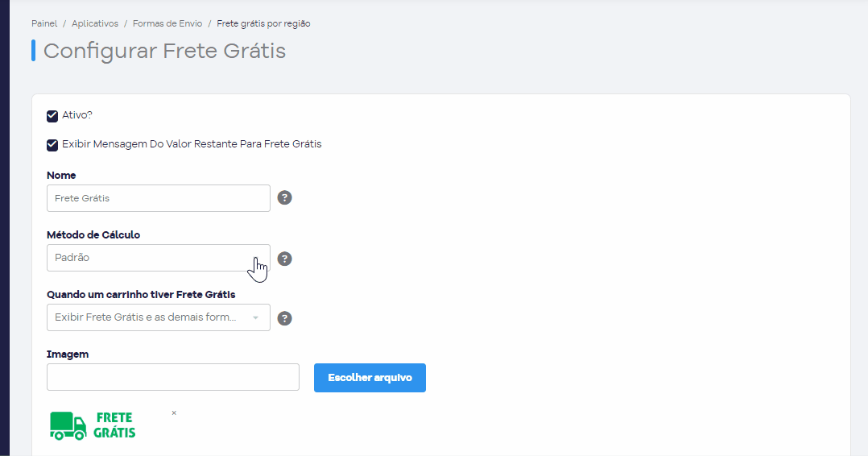The image size is (868, 456).
Task: Uncheck Exibir Mensagem Do Valor Restante checkbox
Action: point(52,145)
